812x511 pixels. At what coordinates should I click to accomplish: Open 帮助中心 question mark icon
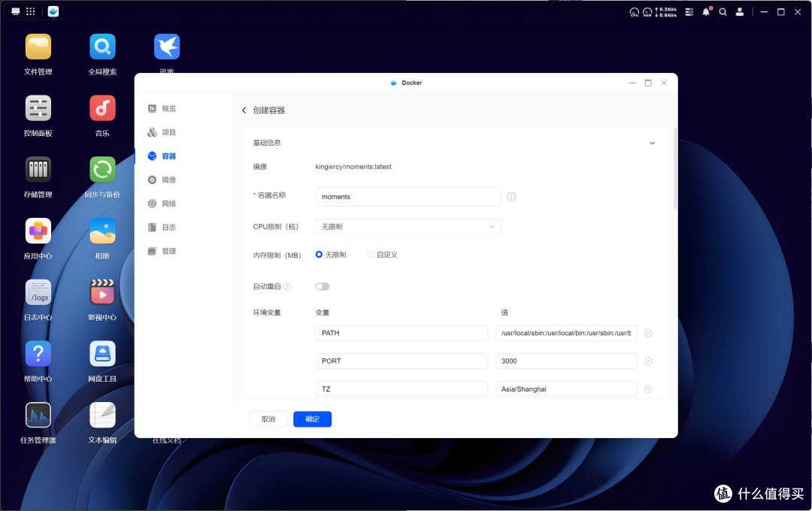pos(38,354)
